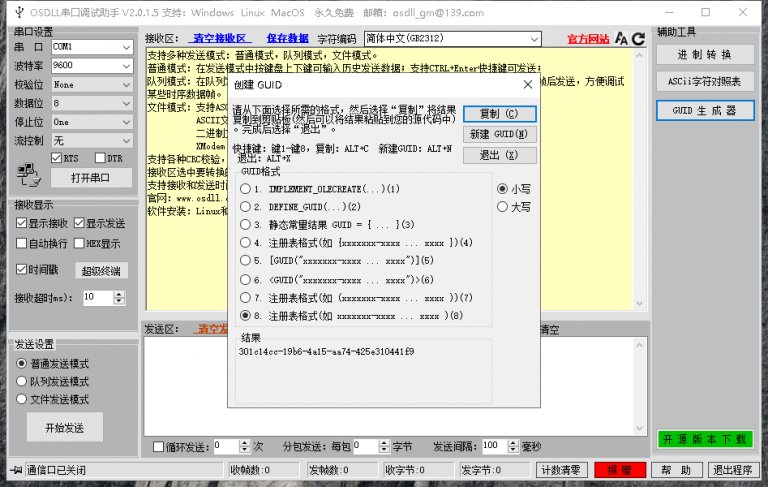Open 官方网站 link
The height and width of the screenshot is (487, 768).
(x=588, y=39)
